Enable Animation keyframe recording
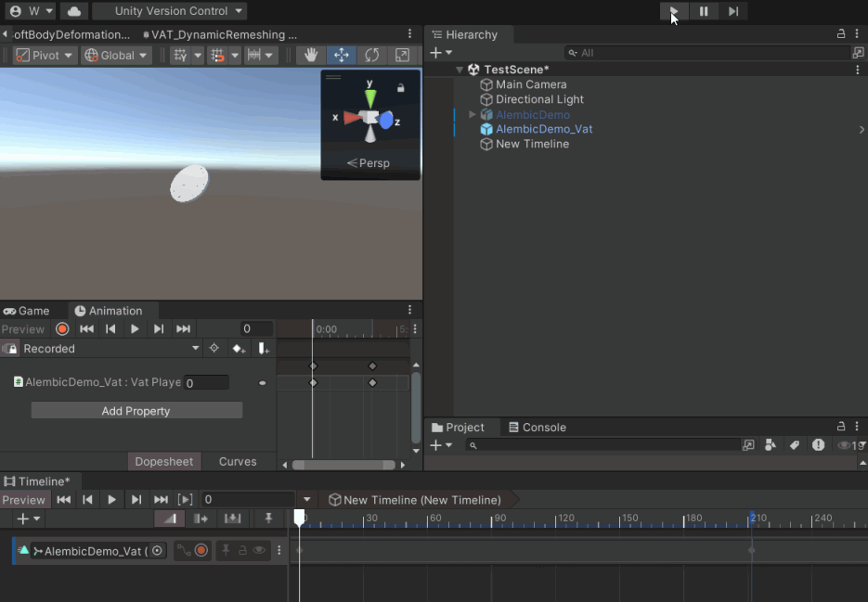Image resolution: width=868 pixels, height=602 pixels. coord(62,329)
